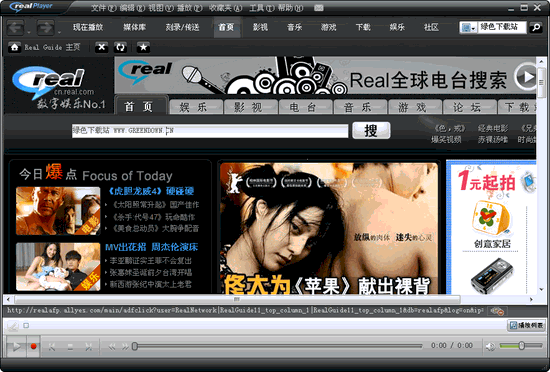Screen dimensions: 550x372
Task: Open the 音乐 tab on the web page
Action: coord(360,107)
